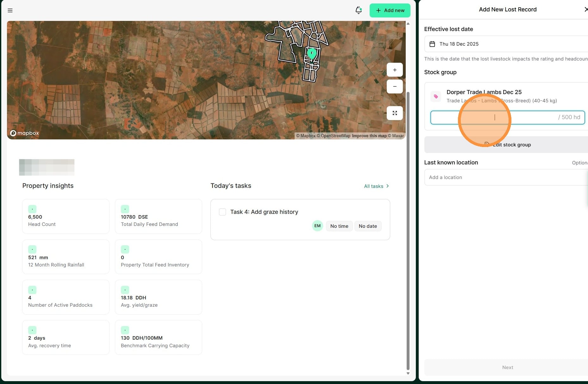
Task: Zoom in on the map
Action: (395, 70)
